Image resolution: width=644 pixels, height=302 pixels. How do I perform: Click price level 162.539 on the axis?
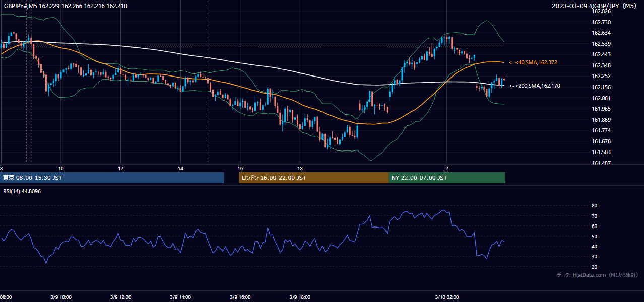601,44
